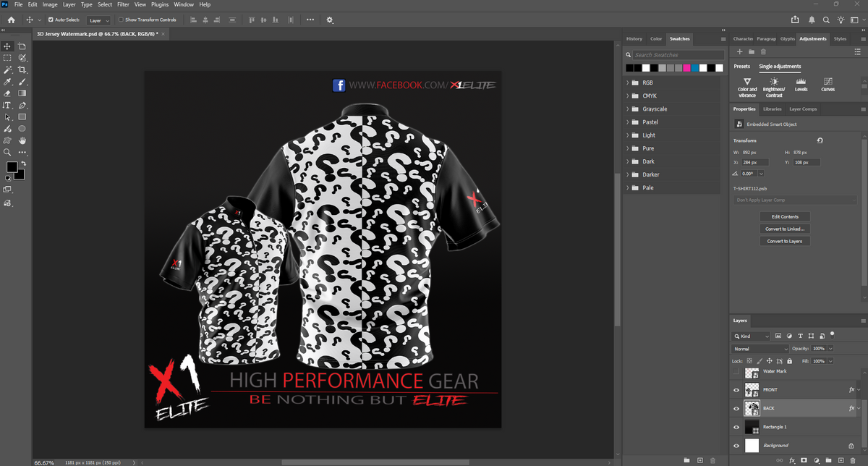Pick the magenta swatch

pyautogui.click(x=686, y=67)
